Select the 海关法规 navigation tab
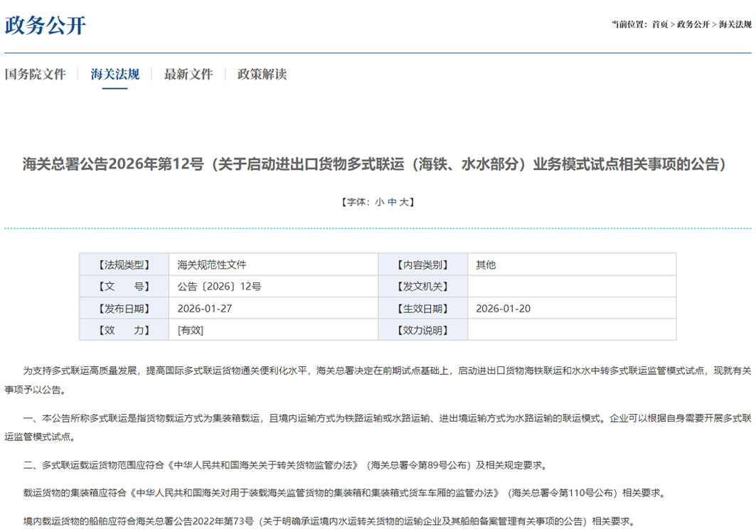 (115, 74)
